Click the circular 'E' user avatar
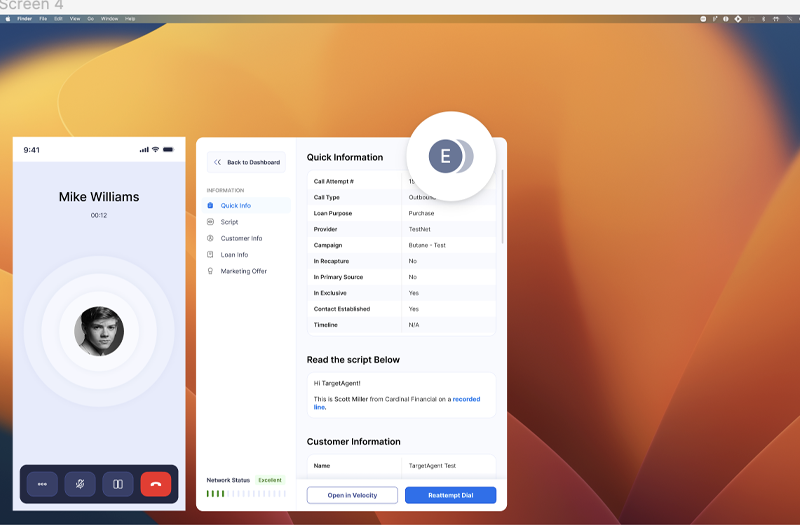Image resolution: width=800 pixels, height=525 pixels. [x=441, y=157]
